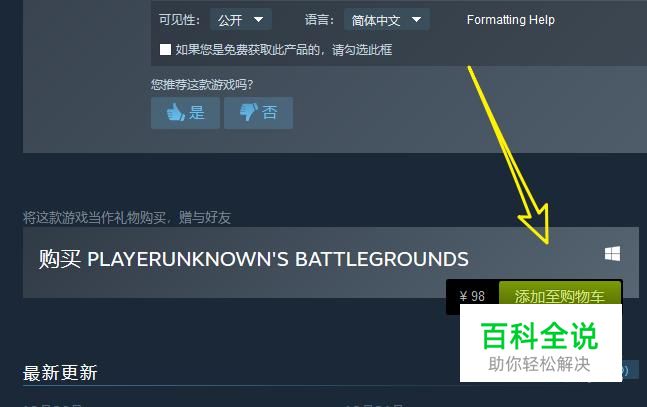Viewport: 647px width, 407px height.
Task: Click the arrow beside 公开
Action: click(x=258, y=19)
